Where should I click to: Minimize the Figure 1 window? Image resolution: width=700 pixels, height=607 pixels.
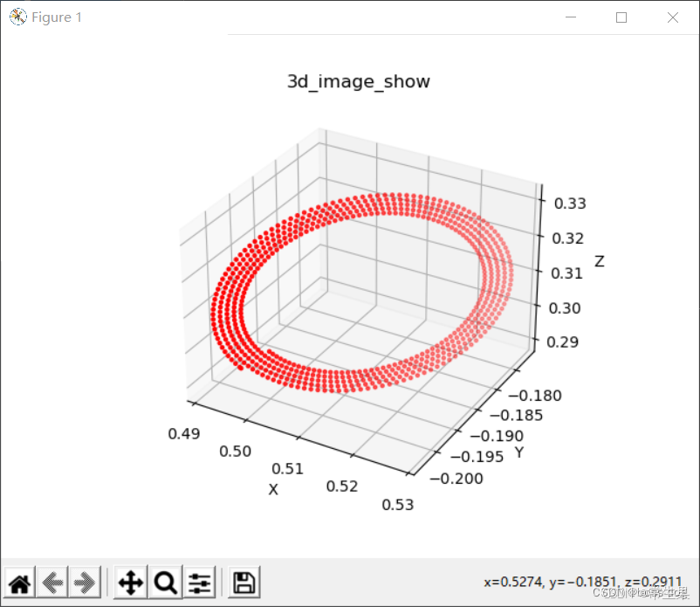point(570,17)
